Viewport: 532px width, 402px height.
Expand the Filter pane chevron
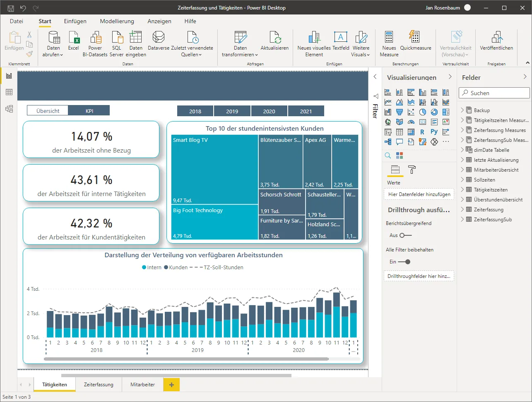pyautogui.click(x=375, y=77)
